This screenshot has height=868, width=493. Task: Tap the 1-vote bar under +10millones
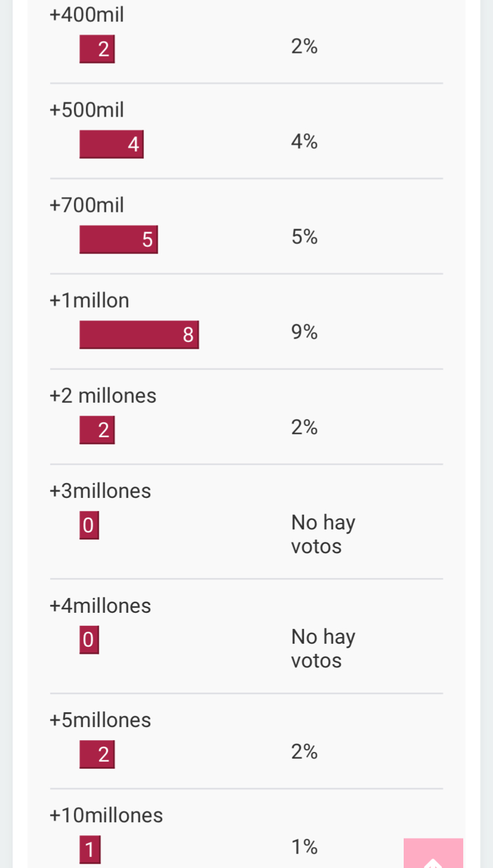tap(90, 850)
